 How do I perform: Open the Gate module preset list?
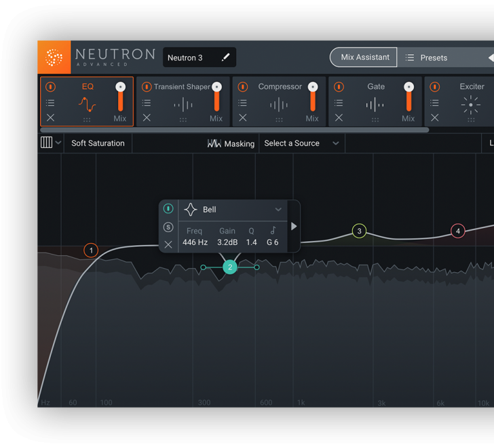click(339, 102)
